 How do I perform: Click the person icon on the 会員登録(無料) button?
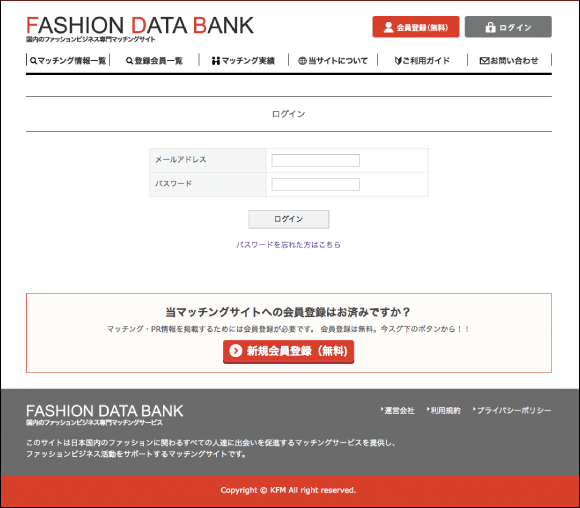click(x=388, y=27)
